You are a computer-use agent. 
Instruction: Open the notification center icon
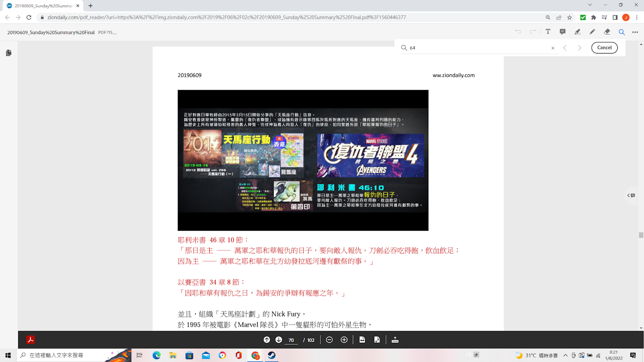pos(633,355)
